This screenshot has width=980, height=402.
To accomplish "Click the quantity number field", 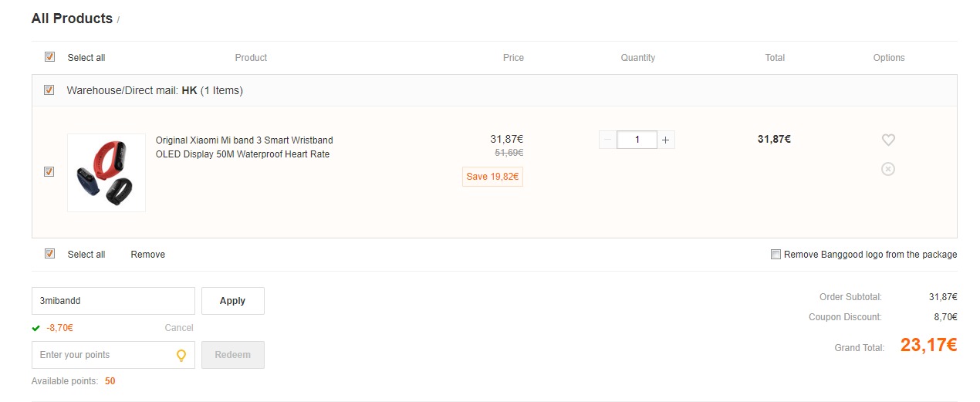I will [x=637, y=140].
